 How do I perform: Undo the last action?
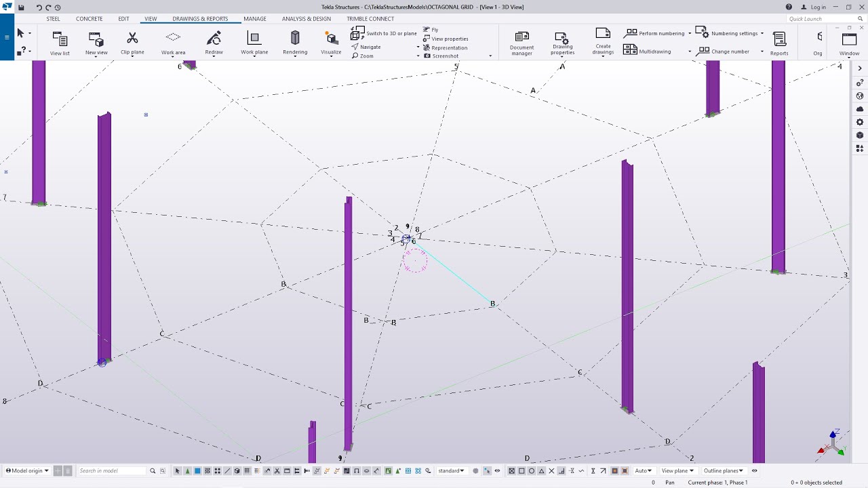[x=39, y=7]
